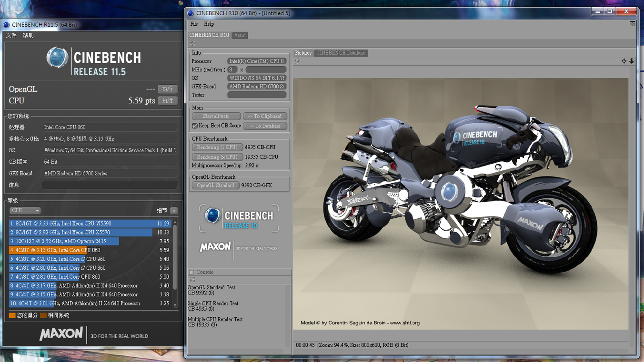Minimize the Cinebench R10 window

point(597,11)
